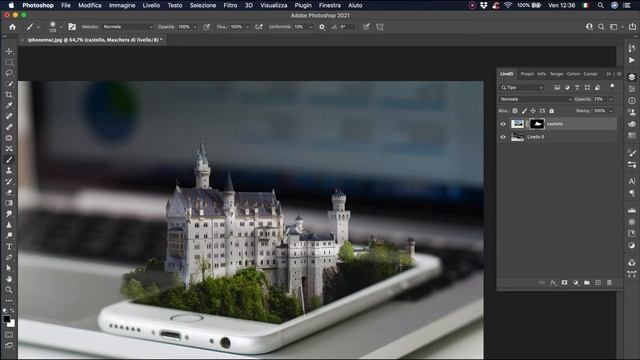Screen dimensions: 640x360
Task: Open the Livello menu
Action: [151, 5]
